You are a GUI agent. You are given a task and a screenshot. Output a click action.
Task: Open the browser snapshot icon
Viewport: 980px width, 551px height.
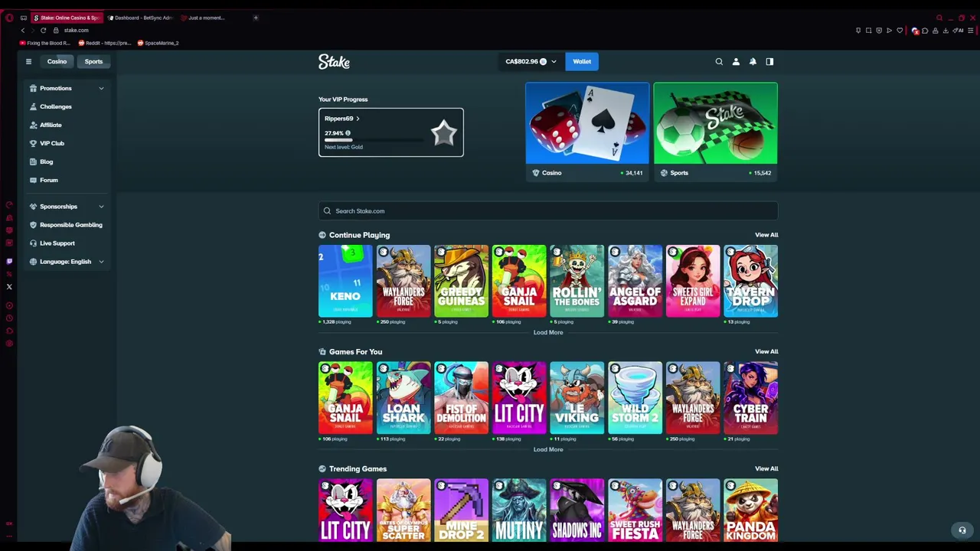click(868, 31)
